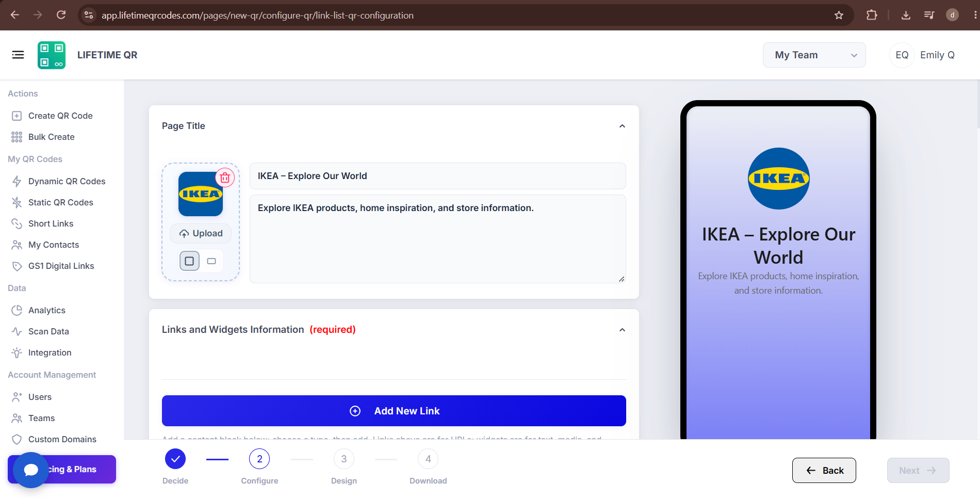
Task: Select the rectangular logo shape option
Action: click(x=211, y=261)
